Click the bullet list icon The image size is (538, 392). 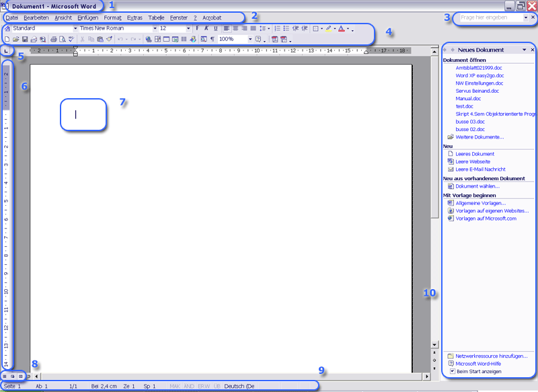(286, 28)
